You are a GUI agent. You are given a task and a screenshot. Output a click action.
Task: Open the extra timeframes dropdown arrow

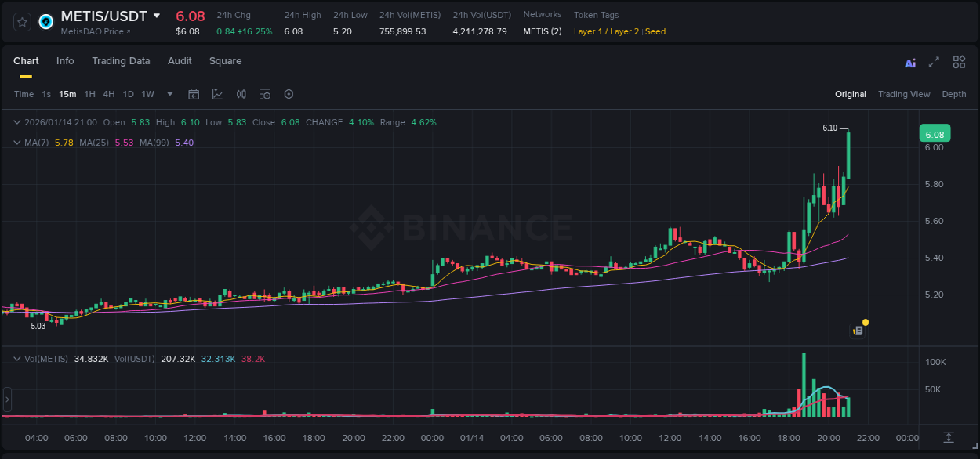(x=169, y=94)
